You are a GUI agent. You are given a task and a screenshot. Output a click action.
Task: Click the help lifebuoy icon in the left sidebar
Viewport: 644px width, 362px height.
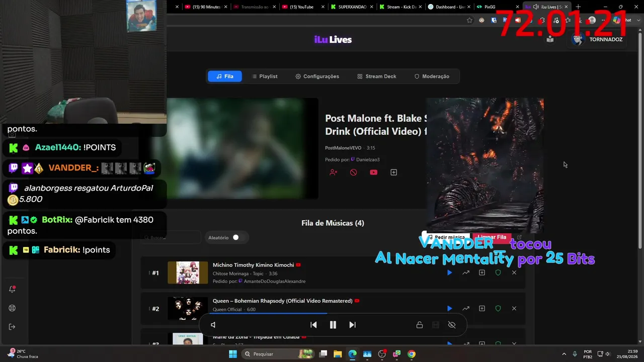[13, 308]
